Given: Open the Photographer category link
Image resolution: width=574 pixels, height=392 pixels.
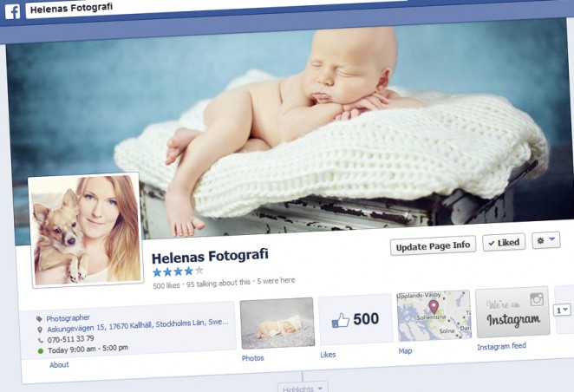Looking at the screenshot, I should 68,318.
